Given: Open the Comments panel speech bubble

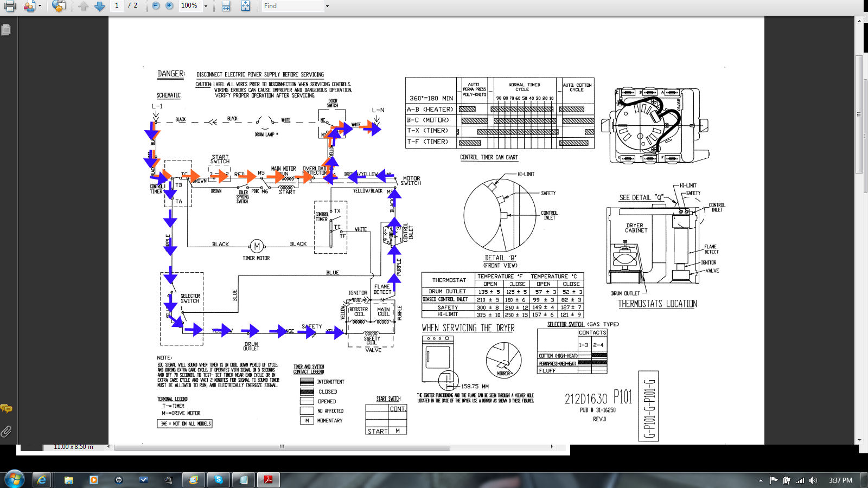Looking at the screenshot, I should [6, 408].
